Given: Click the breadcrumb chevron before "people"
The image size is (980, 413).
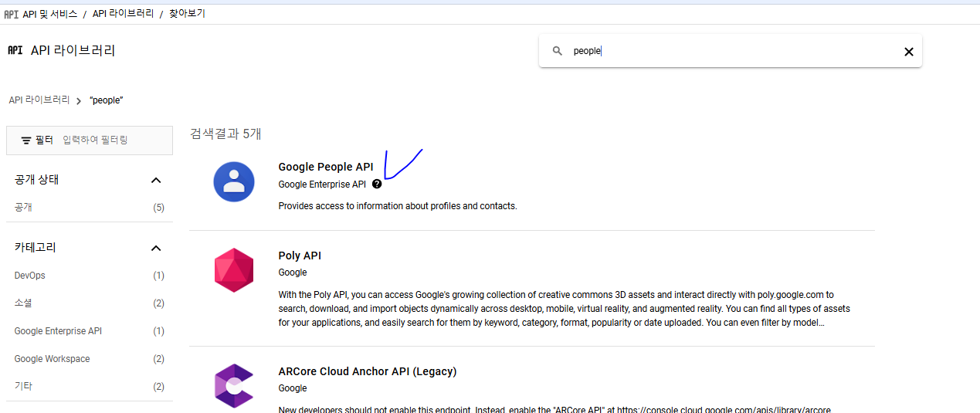Looking at the screenshot, I should point(79,101).
